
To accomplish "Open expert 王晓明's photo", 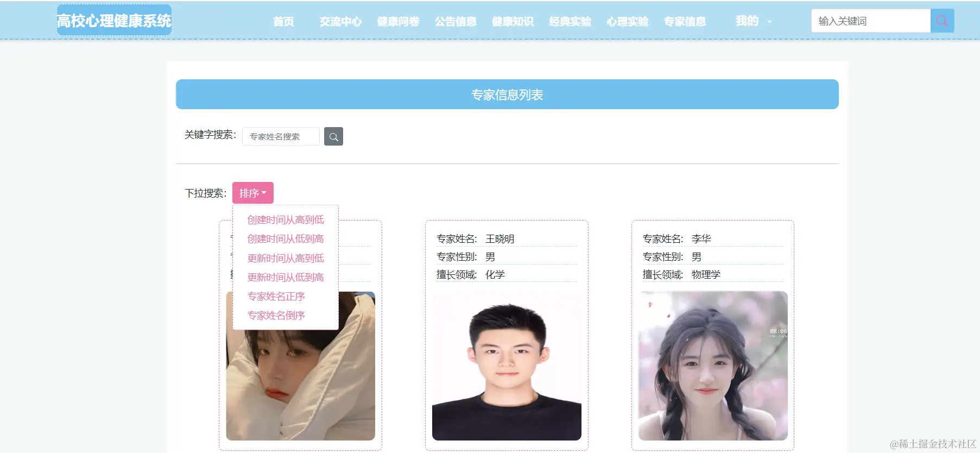I will pos(507,366).
